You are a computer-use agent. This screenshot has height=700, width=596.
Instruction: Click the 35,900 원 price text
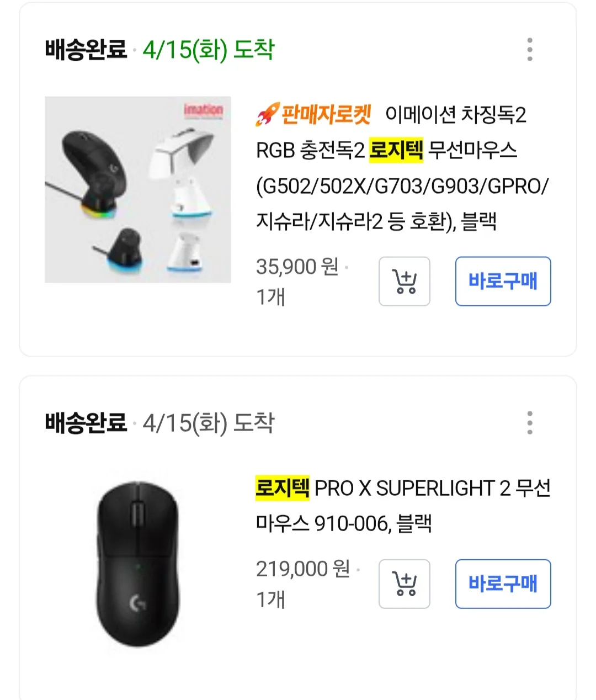click(x=297, y=267)
